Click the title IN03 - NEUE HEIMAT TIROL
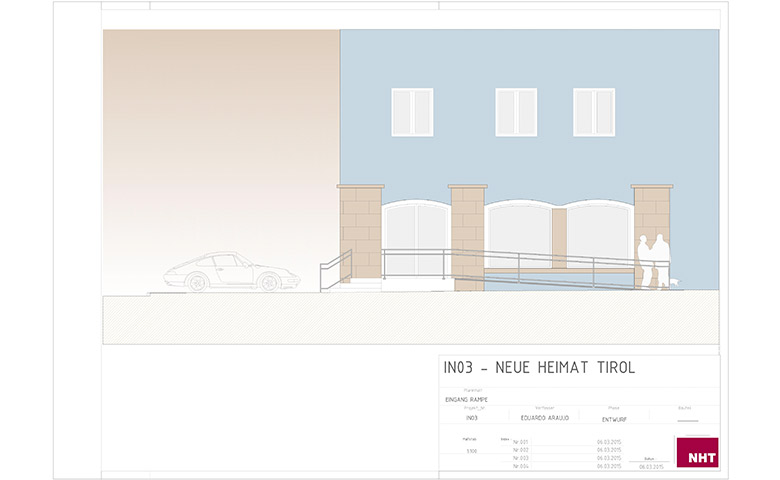This screenshot has width=780, height=480. point(538,368)
